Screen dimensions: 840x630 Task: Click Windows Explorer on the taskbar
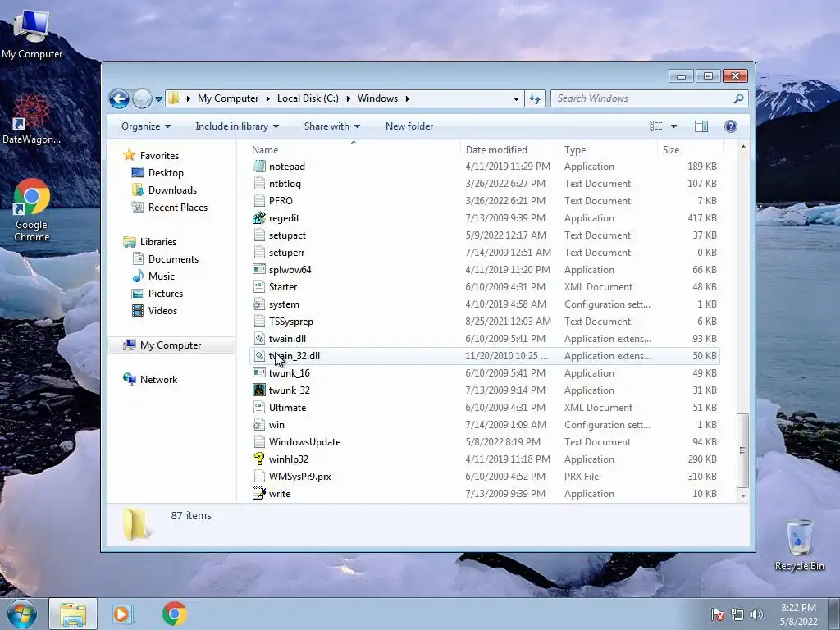coord(73,614)
